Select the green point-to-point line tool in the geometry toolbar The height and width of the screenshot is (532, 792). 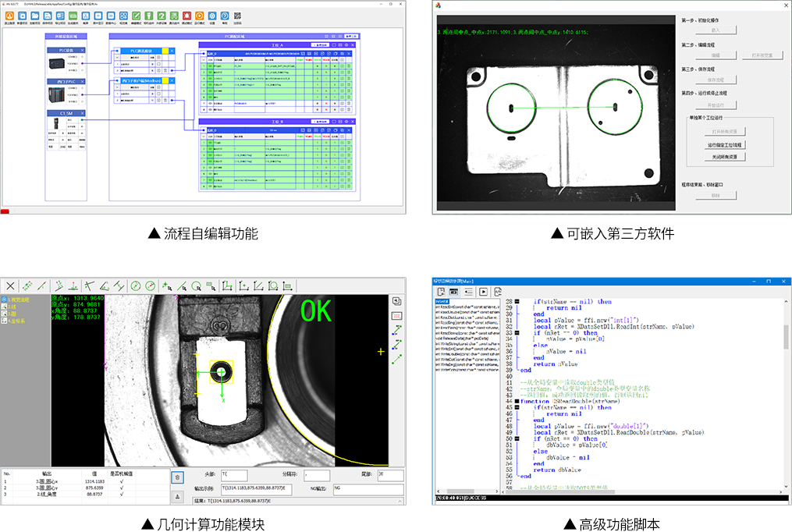(42, 286)
